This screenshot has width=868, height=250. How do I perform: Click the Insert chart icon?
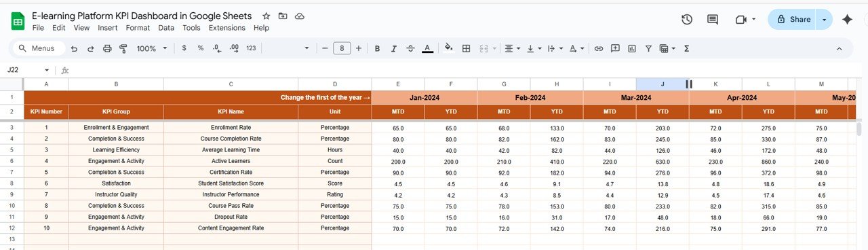pyautogui.click(x=632, y=48)
